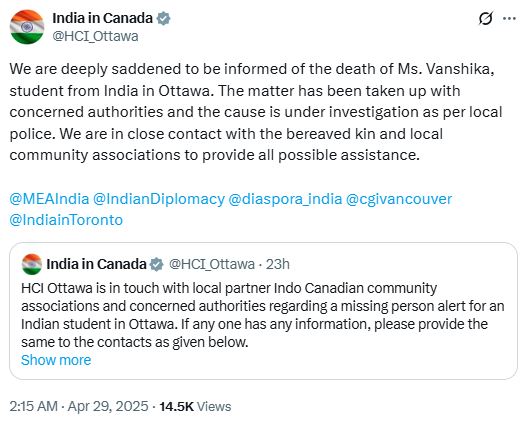Click the 23h timestamp on quoted tweet

click(278, 264)
